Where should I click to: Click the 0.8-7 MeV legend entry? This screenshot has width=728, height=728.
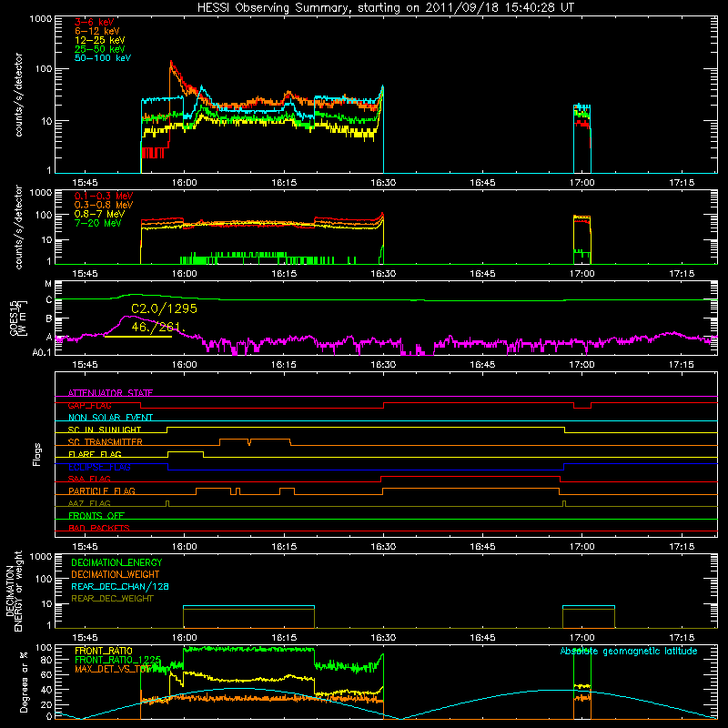(x=99, y=214)
